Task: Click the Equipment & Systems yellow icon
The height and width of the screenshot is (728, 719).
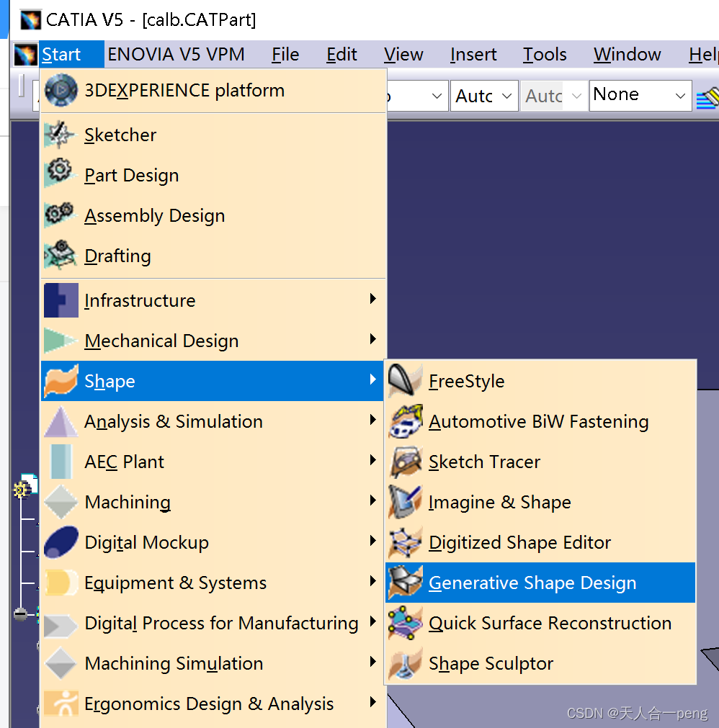Action: point(61,583)
